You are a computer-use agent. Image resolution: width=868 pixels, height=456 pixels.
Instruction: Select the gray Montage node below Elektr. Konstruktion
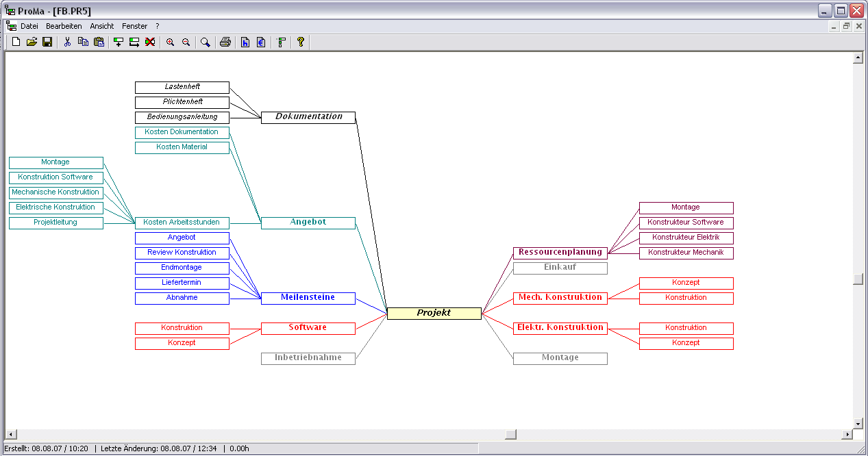[560, 358]
